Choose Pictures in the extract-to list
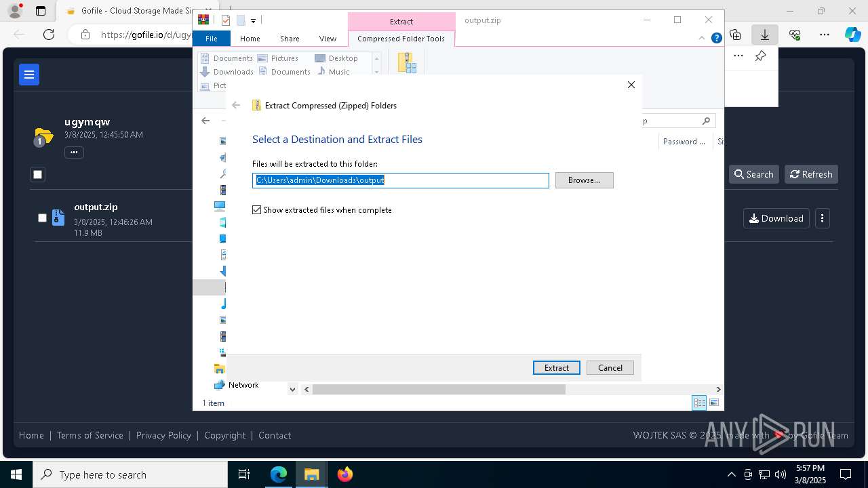Viewport: 868px width, 488px height. (x=278, y=58)
